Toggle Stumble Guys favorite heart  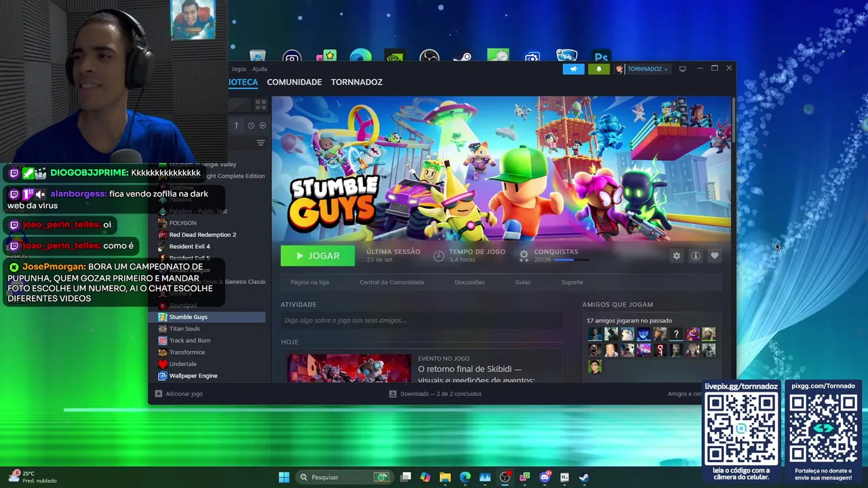coord(714,256)
